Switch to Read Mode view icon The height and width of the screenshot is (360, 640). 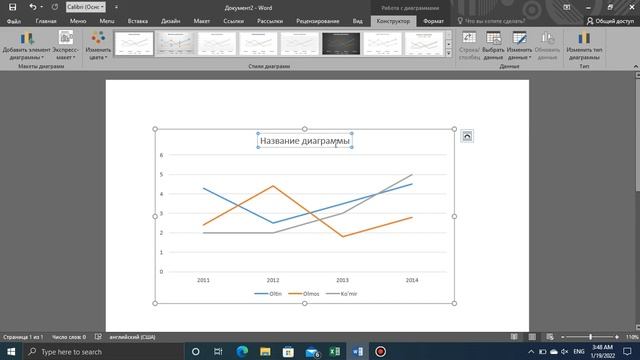click(514, 337)
